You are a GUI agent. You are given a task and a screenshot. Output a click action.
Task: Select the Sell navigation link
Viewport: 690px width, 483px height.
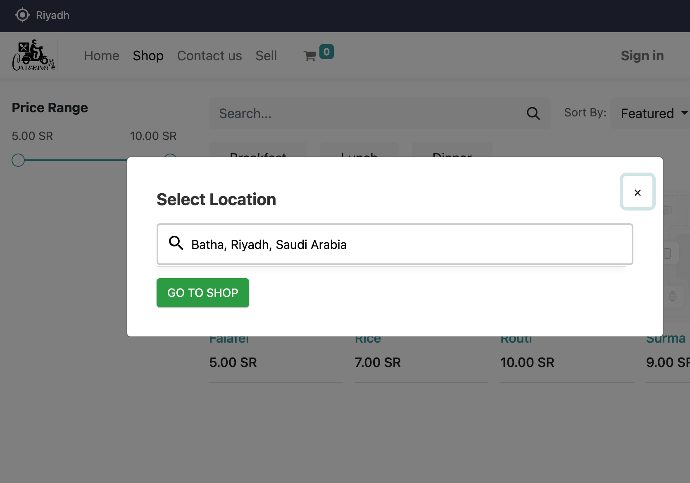click(x=266, y=56)
